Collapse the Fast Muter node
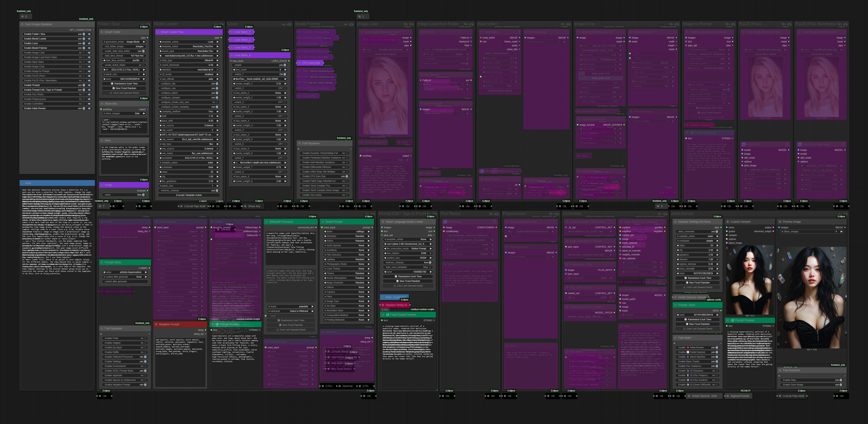 pos(675,338)
